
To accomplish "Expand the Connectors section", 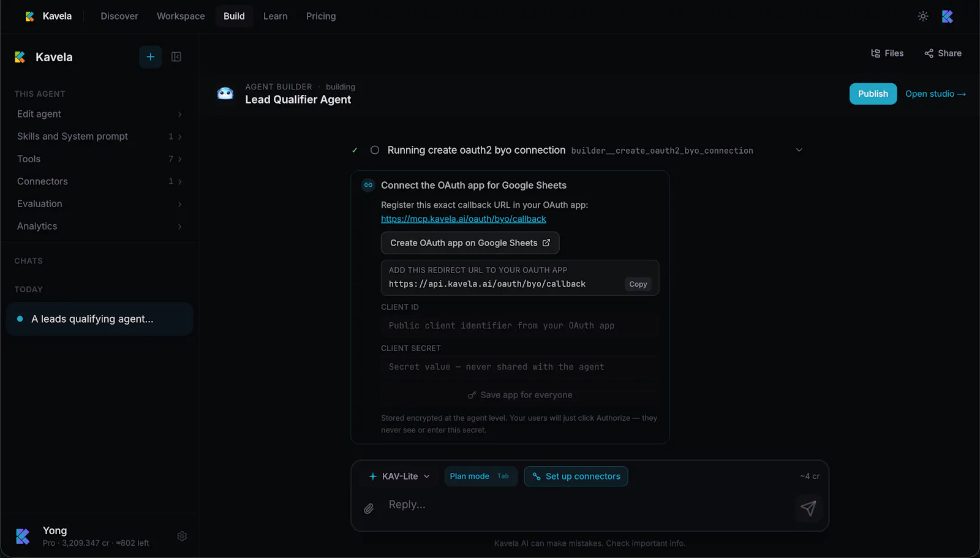I will pos(99,181).
